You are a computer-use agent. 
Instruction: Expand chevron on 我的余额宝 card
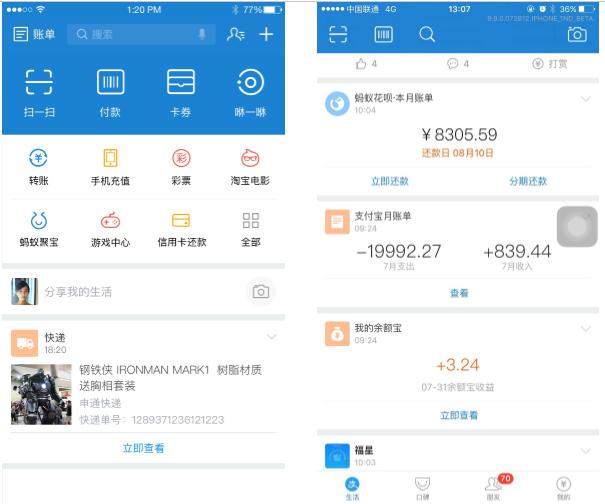pyautogui.click(x=586, y=328)
